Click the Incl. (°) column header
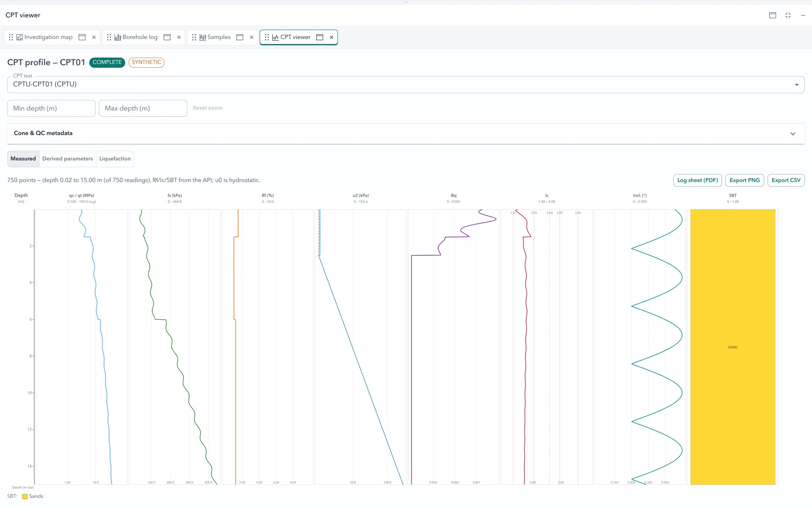 coord(640,196)
